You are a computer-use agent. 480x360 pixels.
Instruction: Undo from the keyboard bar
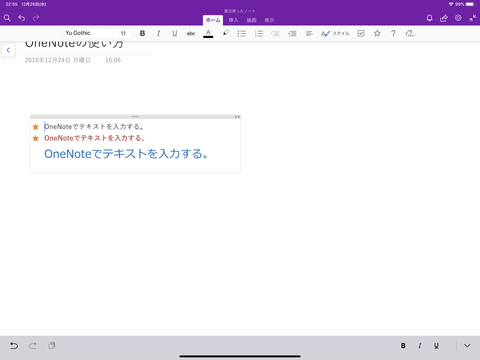[14, 346]
